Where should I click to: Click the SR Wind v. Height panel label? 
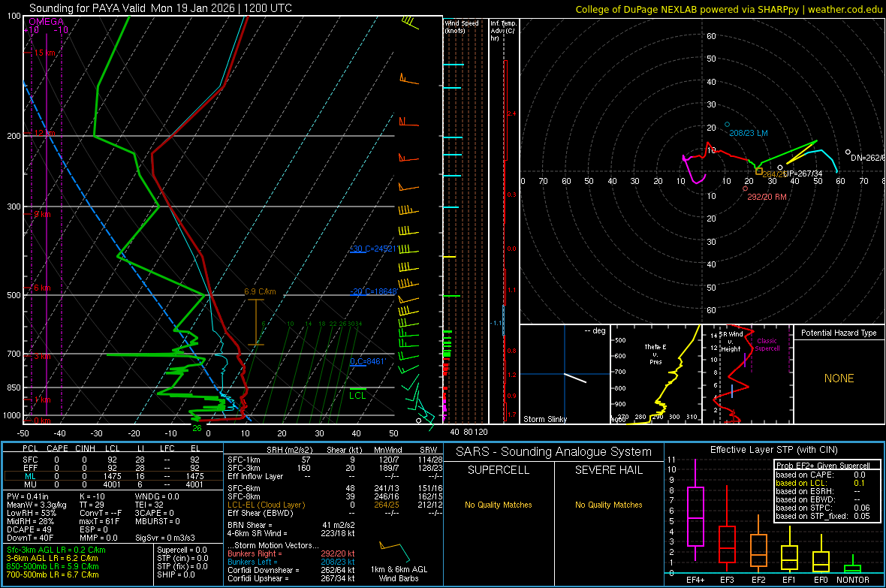[x=731, y=342]
